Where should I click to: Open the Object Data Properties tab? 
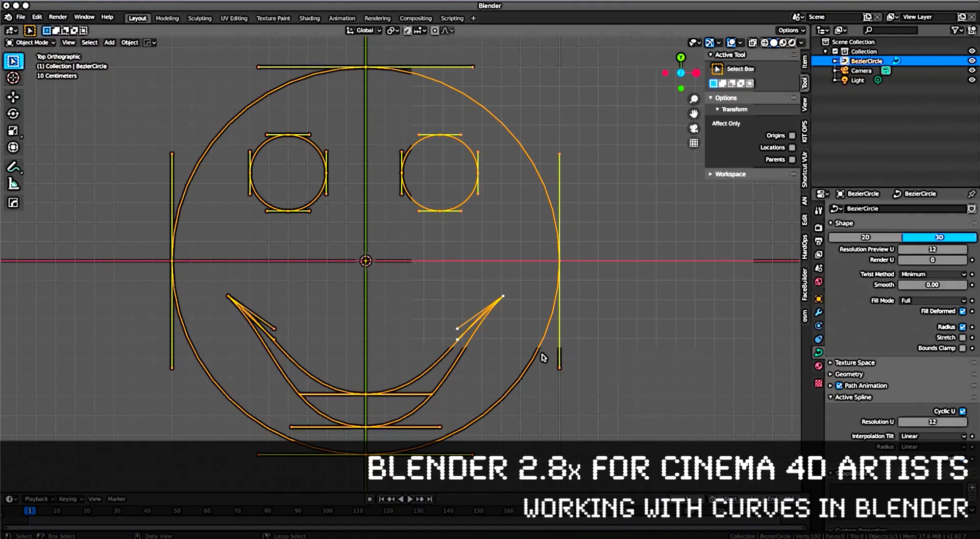818,352
